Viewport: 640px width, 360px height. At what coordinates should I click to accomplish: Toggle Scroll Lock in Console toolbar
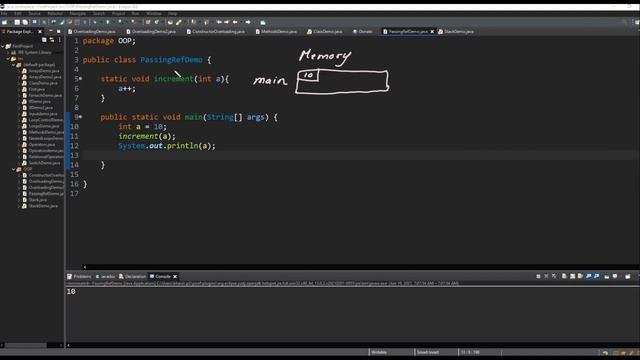(572, 276)
